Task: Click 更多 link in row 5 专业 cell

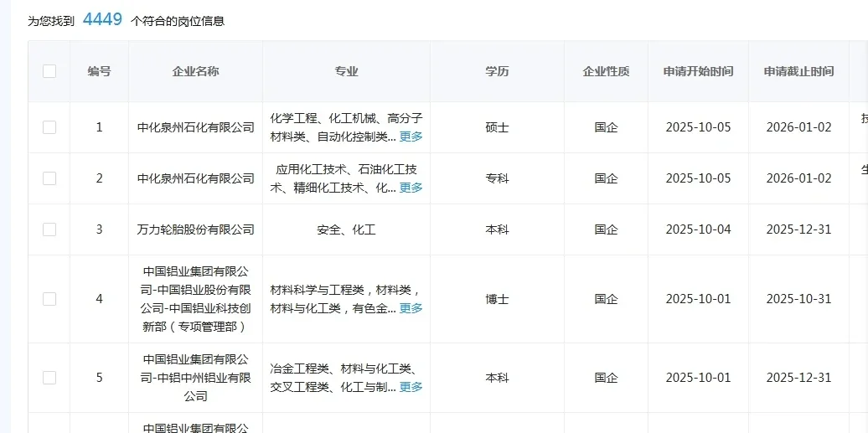Action: [x=411, y=387]
